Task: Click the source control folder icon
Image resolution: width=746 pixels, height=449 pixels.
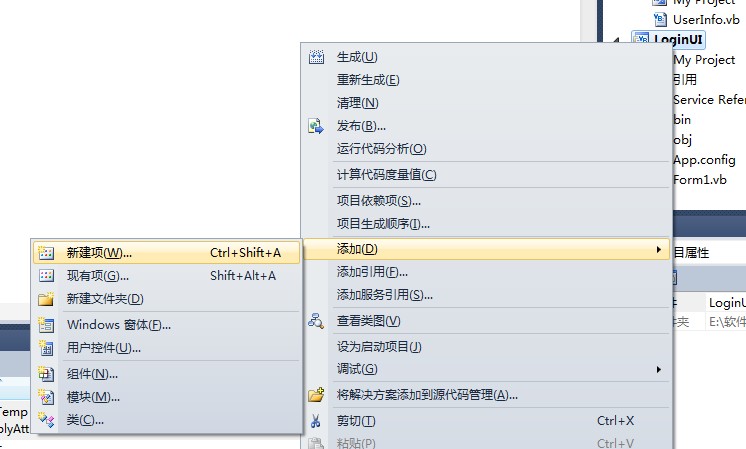Action: coord(316,394)
